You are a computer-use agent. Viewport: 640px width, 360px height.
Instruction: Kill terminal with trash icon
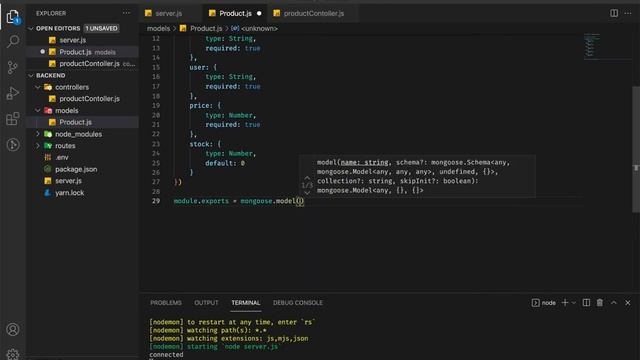point(600,302)
